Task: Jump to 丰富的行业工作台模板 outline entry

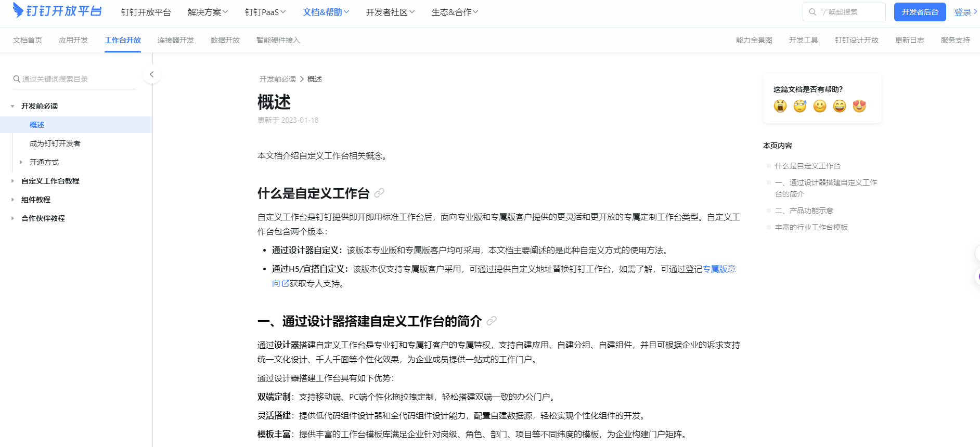Action: [811, 227]
